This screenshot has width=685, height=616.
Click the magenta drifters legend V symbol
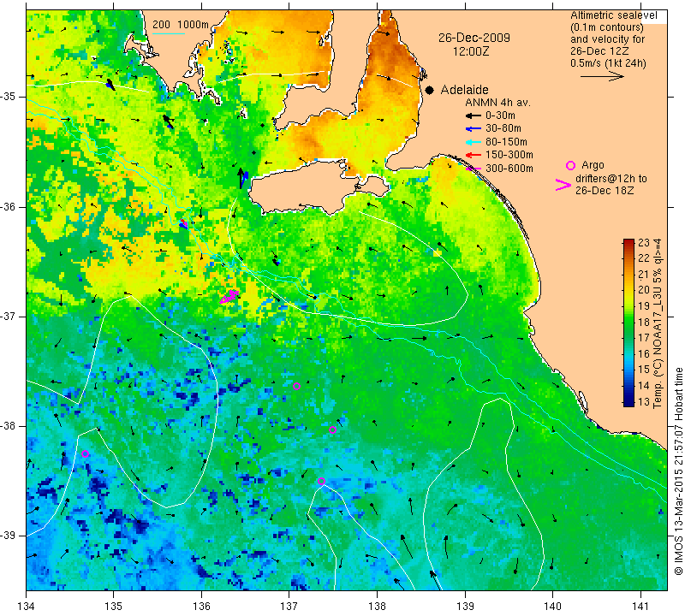[x=563, y=185]
